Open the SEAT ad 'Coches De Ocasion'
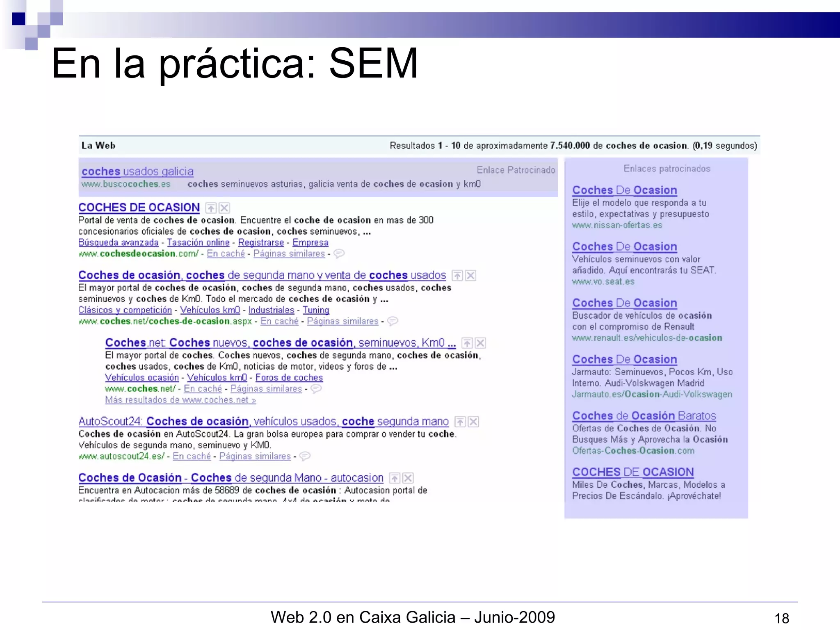This screenshot has height=630, width=840. click(625, 247)
